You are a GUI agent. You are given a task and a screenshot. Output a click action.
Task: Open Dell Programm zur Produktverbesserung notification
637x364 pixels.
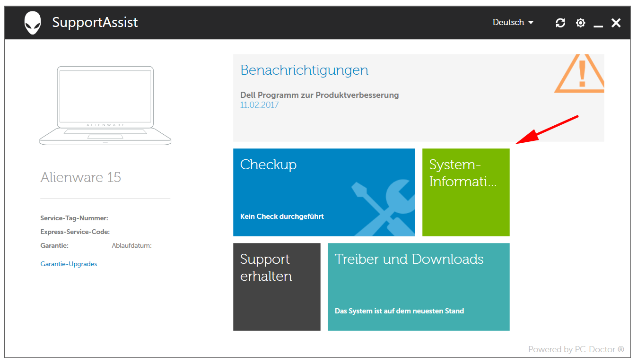(x=319, y=95)
